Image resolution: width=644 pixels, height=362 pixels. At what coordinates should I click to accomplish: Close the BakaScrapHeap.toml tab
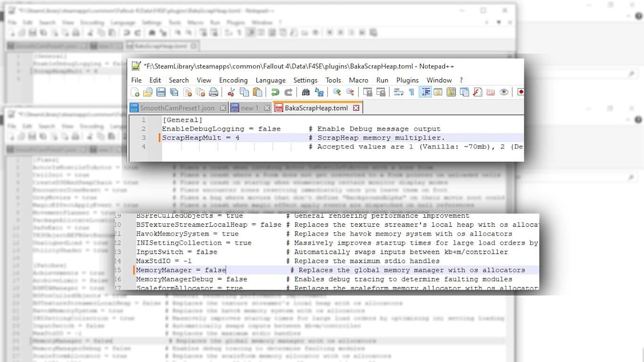click(356, 108)
